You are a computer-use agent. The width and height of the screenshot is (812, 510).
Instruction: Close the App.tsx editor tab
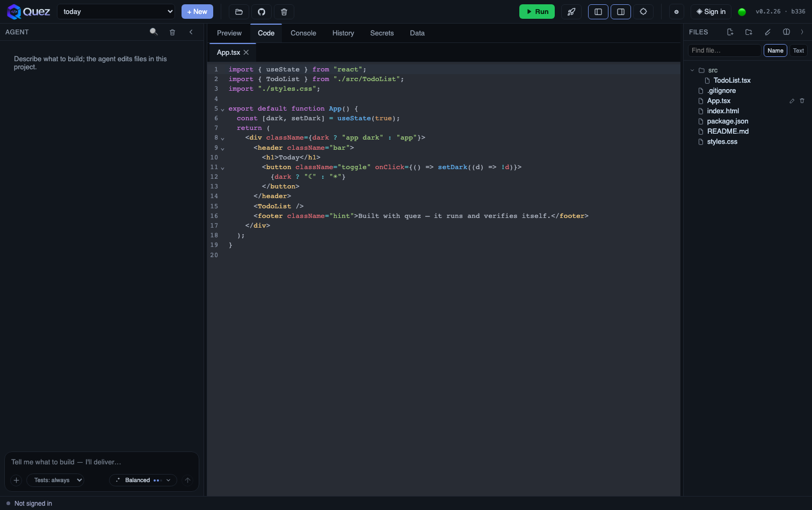(246, 53)
